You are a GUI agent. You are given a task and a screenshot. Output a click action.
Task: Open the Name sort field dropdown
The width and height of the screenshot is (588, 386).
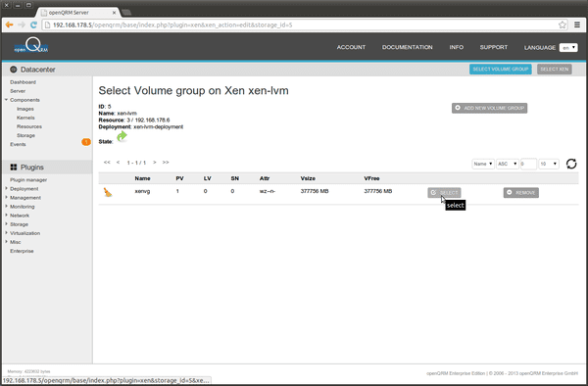482,164
